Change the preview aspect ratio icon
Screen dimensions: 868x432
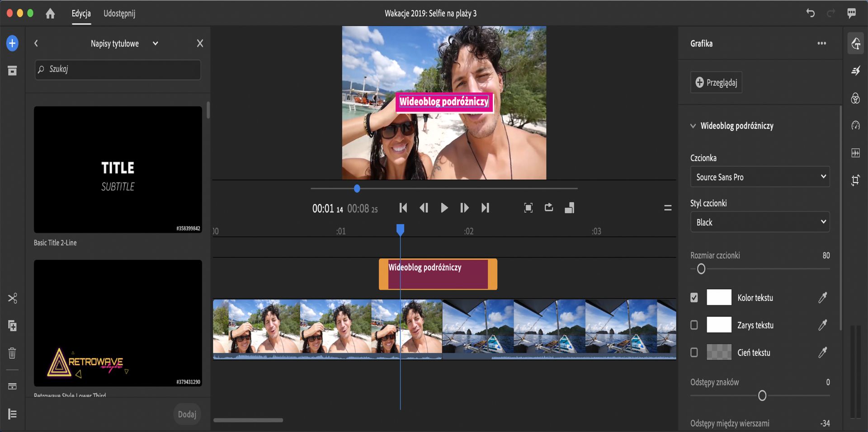(570, 208)
